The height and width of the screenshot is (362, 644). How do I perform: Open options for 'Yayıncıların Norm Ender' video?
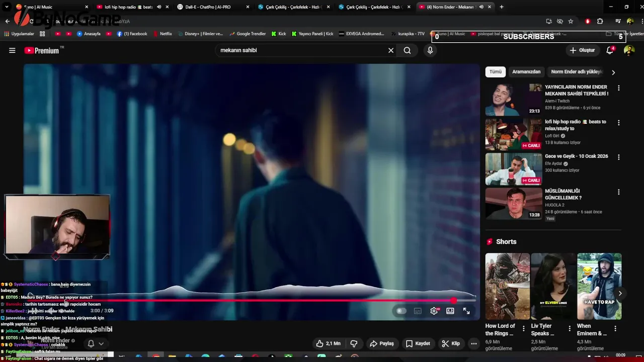coord(618,88)
